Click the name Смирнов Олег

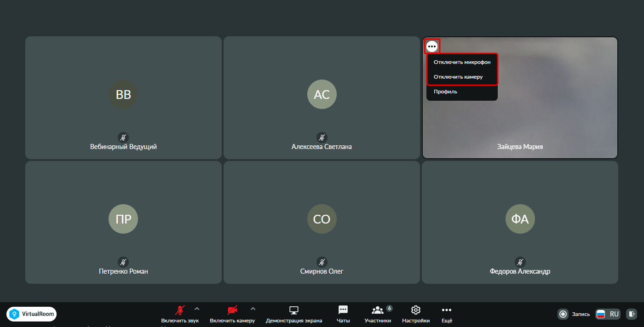point(322,271)
